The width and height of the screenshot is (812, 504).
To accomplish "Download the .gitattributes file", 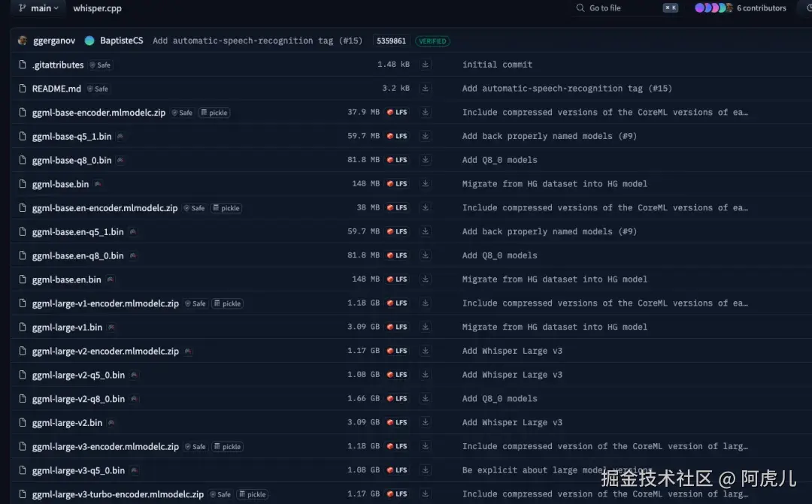I will point(425,64).
